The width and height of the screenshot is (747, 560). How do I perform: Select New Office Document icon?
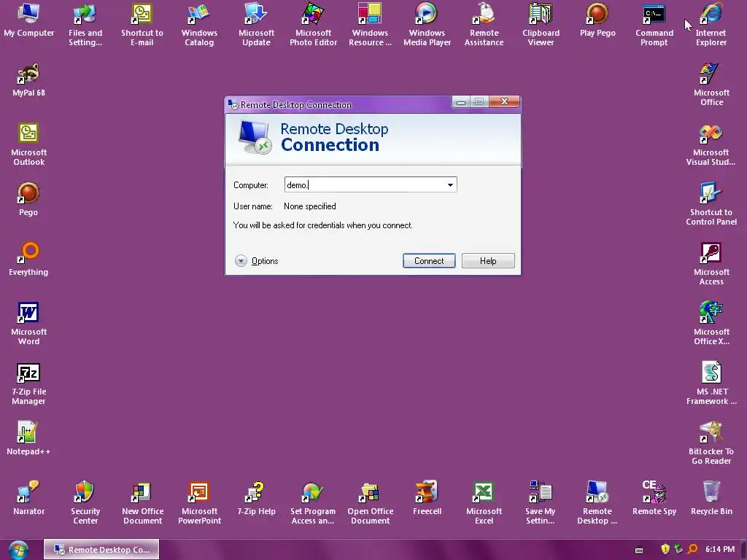tap(142, 503)
